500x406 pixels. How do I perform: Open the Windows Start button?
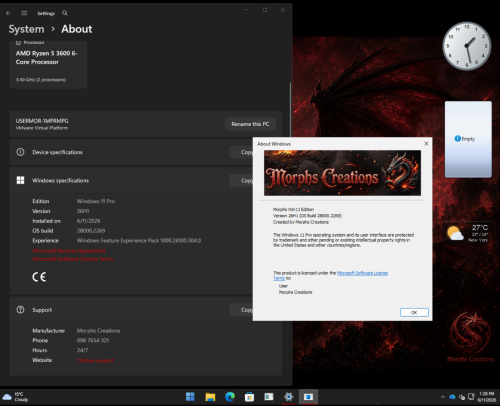click(190, 397)
